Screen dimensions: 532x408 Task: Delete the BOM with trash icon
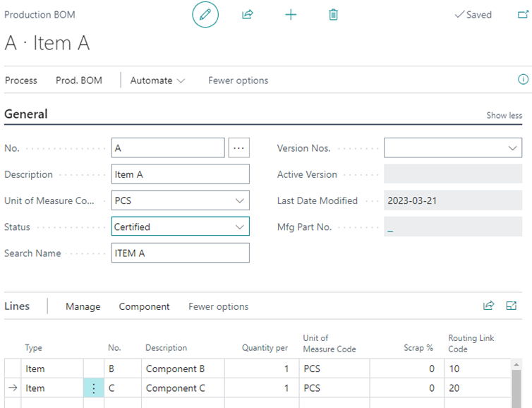[333, 15]
